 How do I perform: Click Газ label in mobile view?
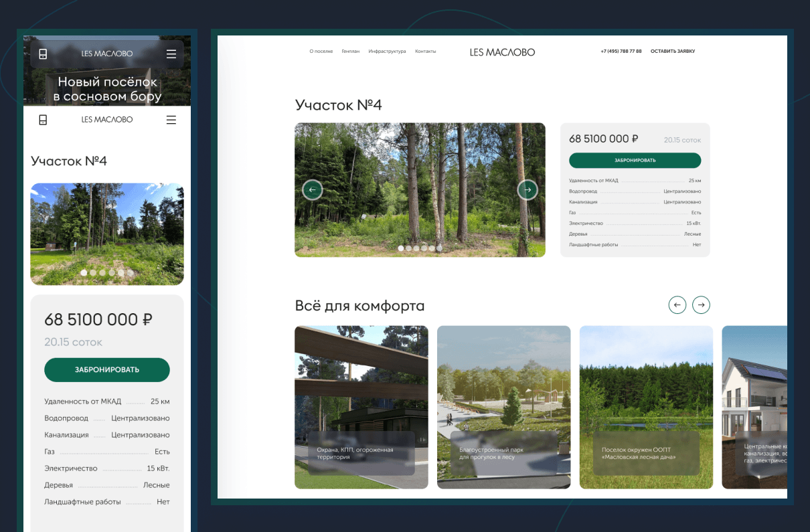[50, 452]
